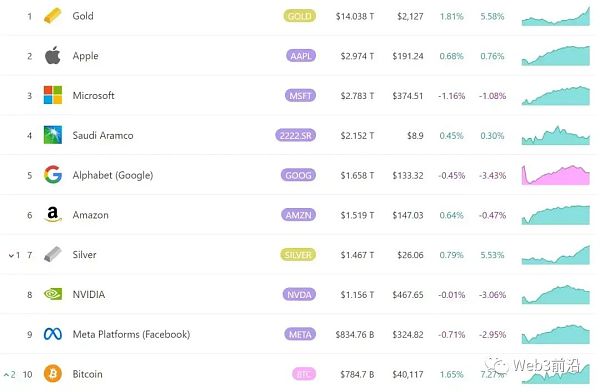600x392 pixels.
Task: Click the pink BTC ticker badge
Action: [x=304, y=374]
